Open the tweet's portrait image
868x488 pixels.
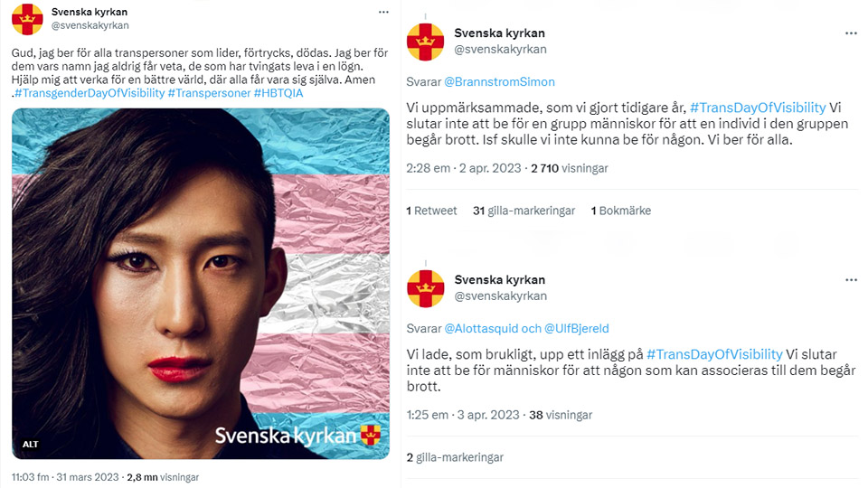(201, 283)
